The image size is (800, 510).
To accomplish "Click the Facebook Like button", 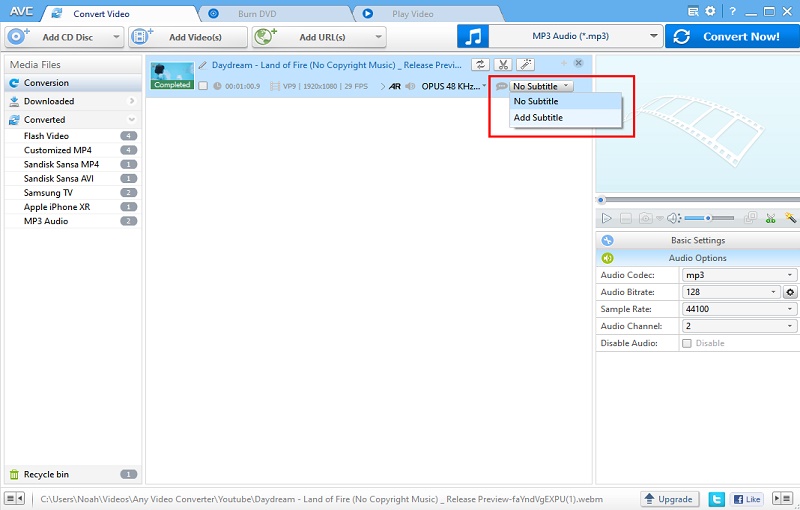I will coord(747,499).
